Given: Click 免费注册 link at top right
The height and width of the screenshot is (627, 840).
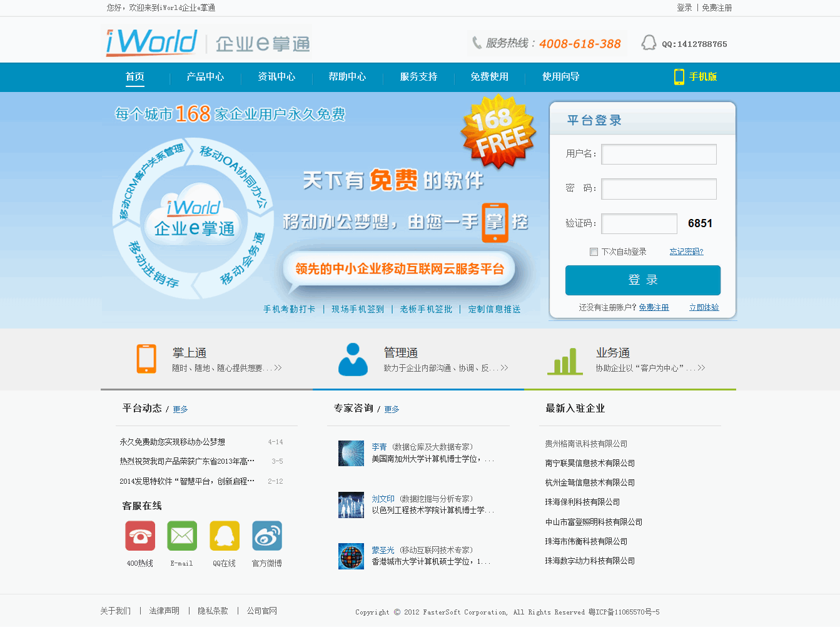Looking at the screenshot, I should coord(717,8).
